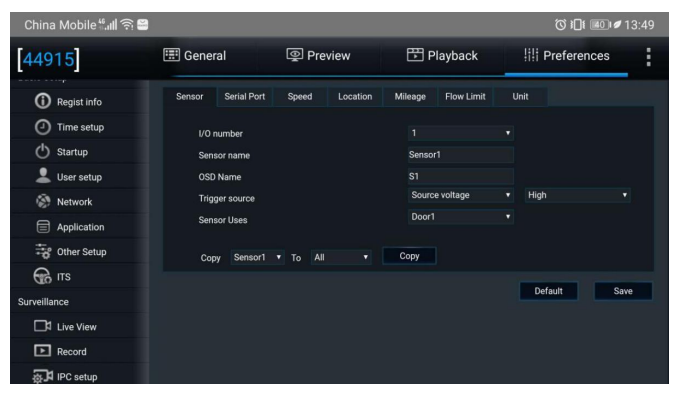The width and height of the screenshot is (687, 395).
Task: Click the Default button
Action: 548,291
